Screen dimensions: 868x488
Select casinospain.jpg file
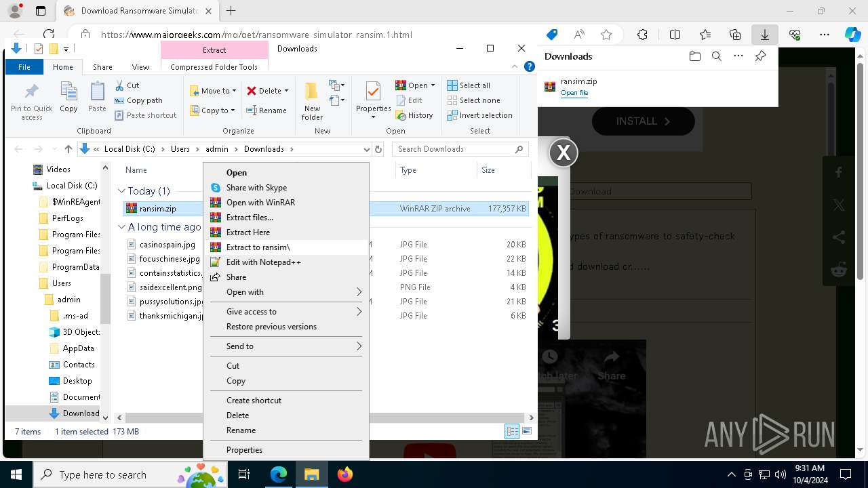(167, 245)
